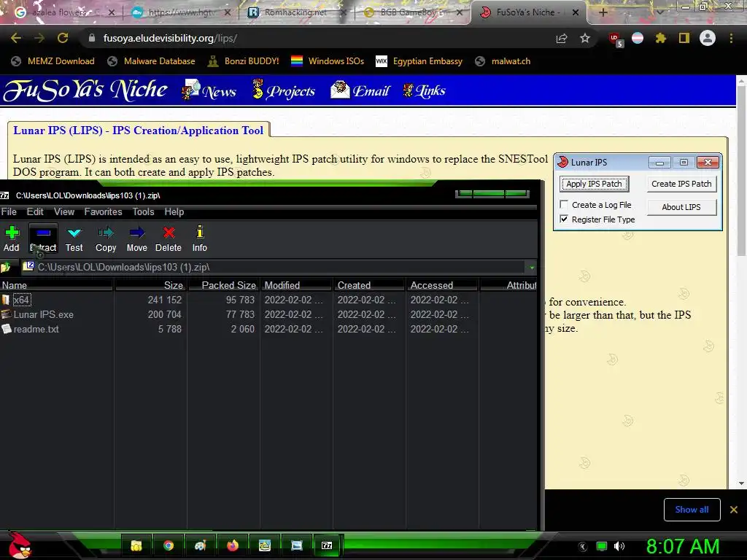747x560 pixels.
Task: Click Apply IPS Patch button
Action: 594,184
